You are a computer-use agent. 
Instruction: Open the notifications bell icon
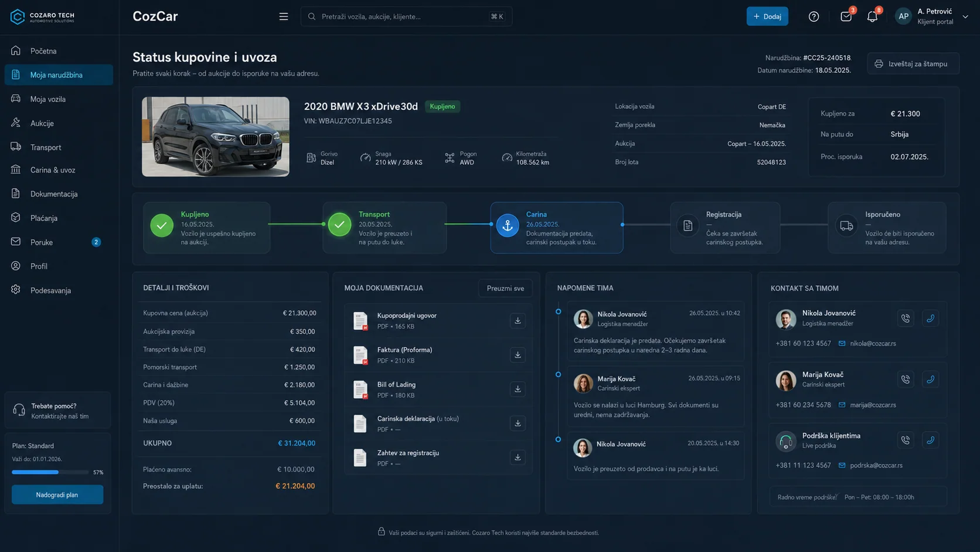872,16
